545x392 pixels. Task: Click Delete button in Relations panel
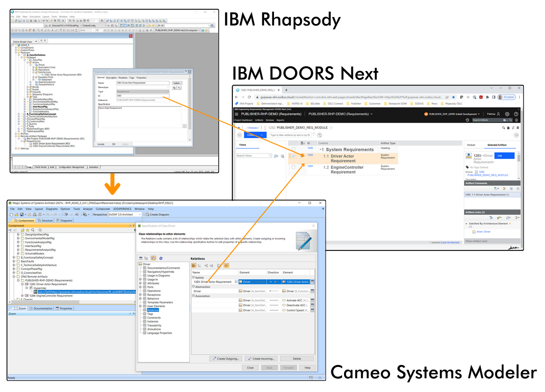[297, 359]
